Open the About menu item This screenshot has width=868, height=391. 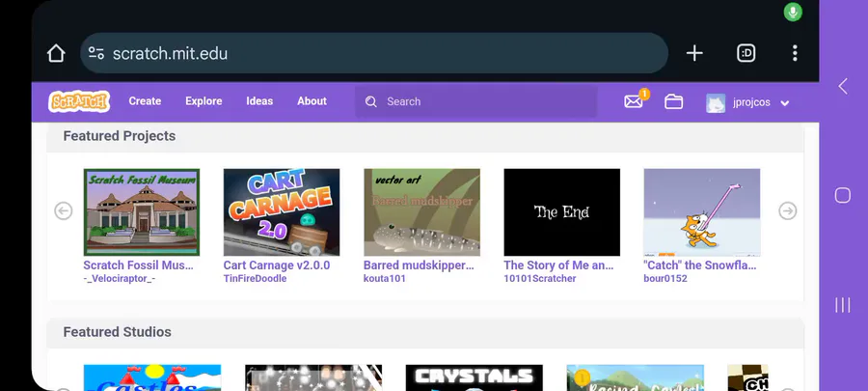point(312,101)
